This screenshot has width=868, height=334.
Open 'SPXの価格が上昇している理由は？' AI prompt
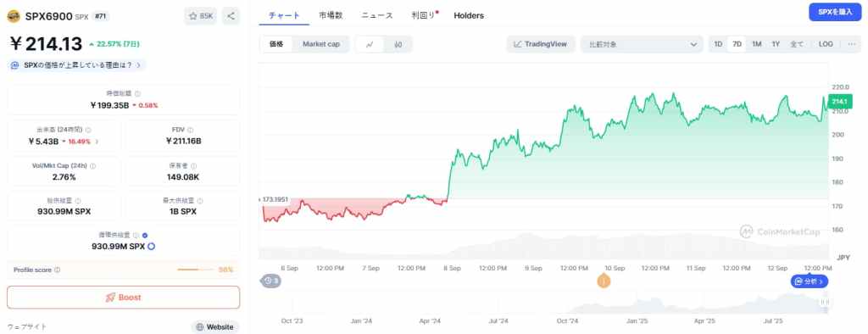click(x=77, y=65)
